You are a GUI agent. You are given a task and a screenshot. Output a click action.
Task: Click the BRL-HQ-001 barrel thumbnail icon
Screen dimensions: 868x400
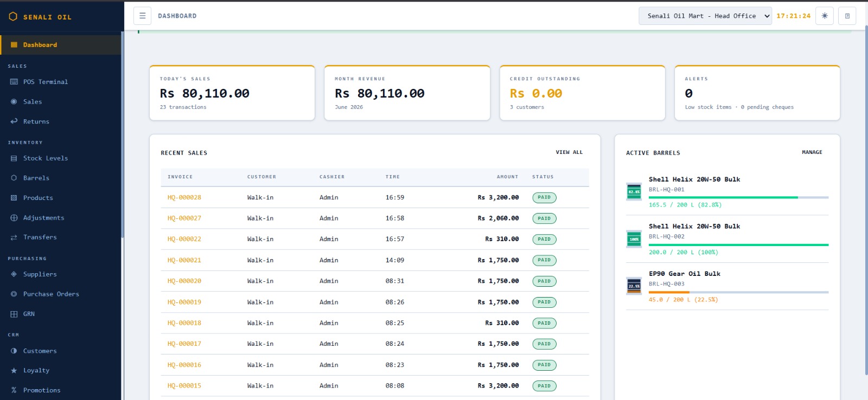pos(634,191)
